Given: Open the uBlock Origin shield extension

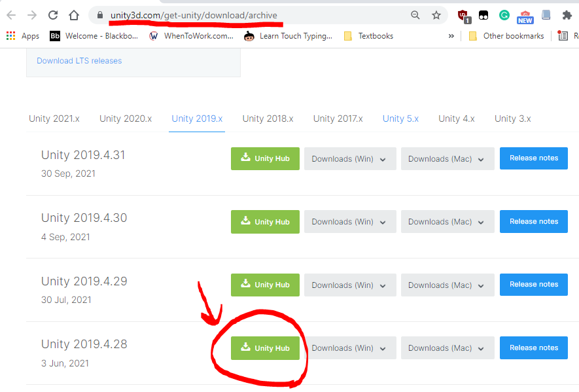Looking at the screenshot, I should tap(464, 16).
